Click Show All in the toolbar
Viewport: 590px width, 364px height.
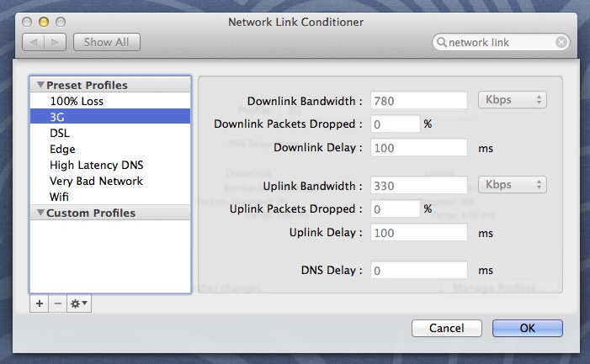coord(107,42)
